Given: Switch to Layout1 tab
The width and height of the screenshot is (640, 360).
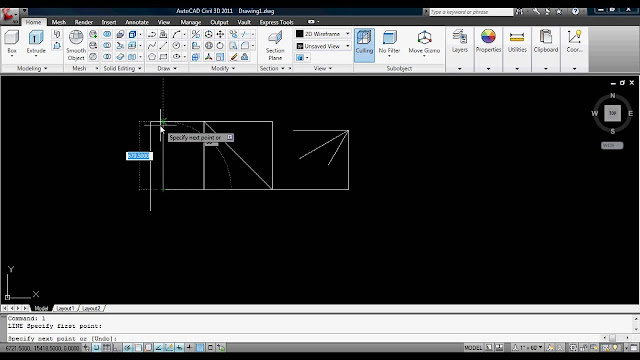Looking at the screenshot, I should [65, 308].
